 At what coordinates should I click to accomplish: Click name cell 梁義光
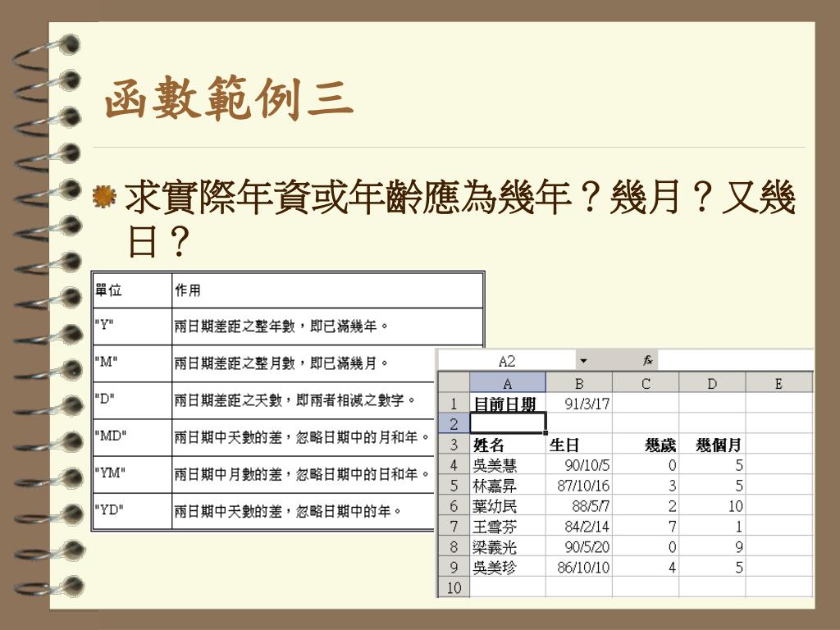coord(508,546)
